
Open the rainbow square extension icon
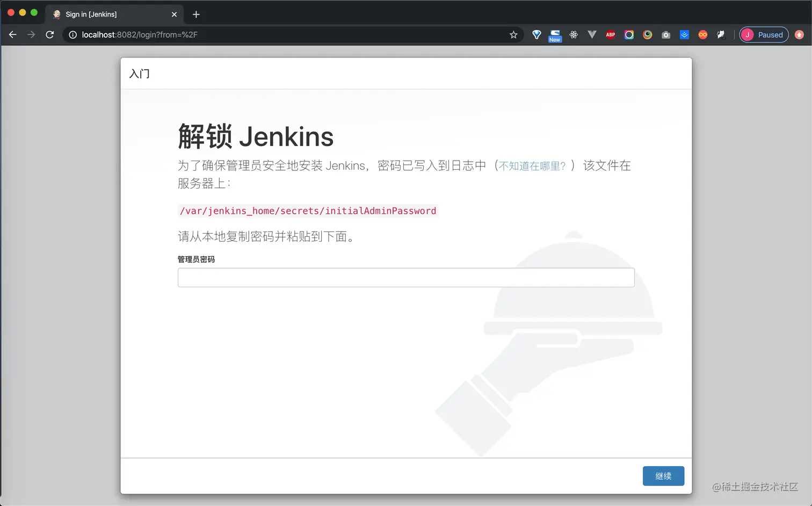[629, 34]
